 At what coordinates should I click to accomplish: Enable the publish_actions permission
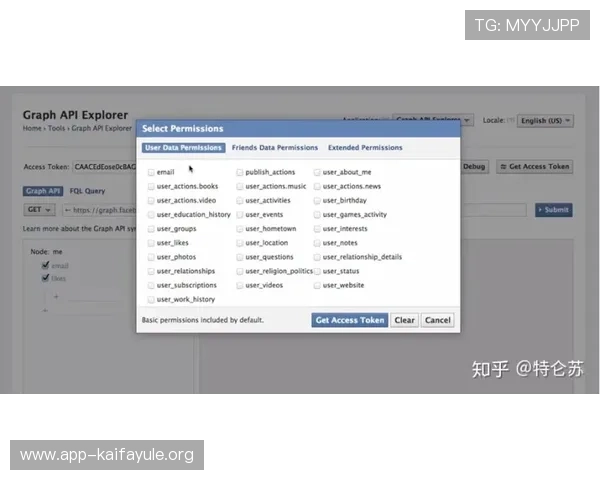point(240,172)
